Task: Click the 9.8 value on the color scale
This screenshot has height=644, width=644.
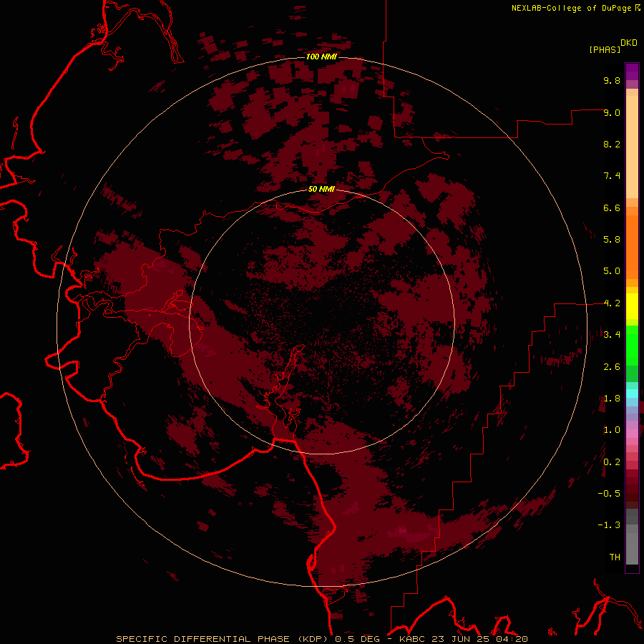Action: point(612,80)
